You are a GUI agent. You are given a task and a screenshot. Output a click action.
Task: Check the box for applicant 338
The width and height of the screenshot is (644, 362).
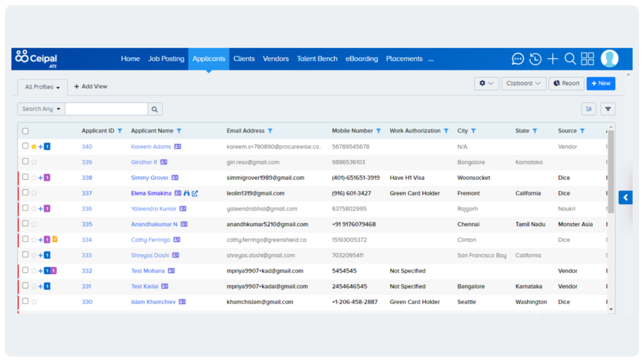point(25,177)
